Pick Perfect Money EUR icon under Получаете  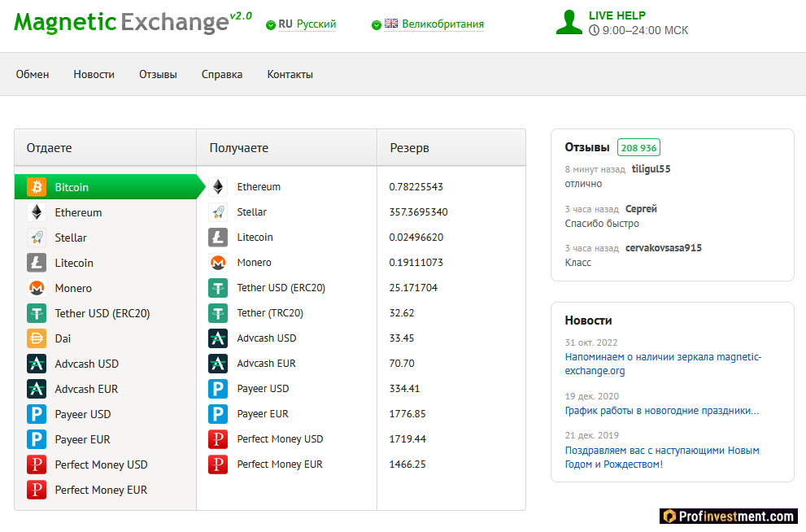[x=218, y=464]
